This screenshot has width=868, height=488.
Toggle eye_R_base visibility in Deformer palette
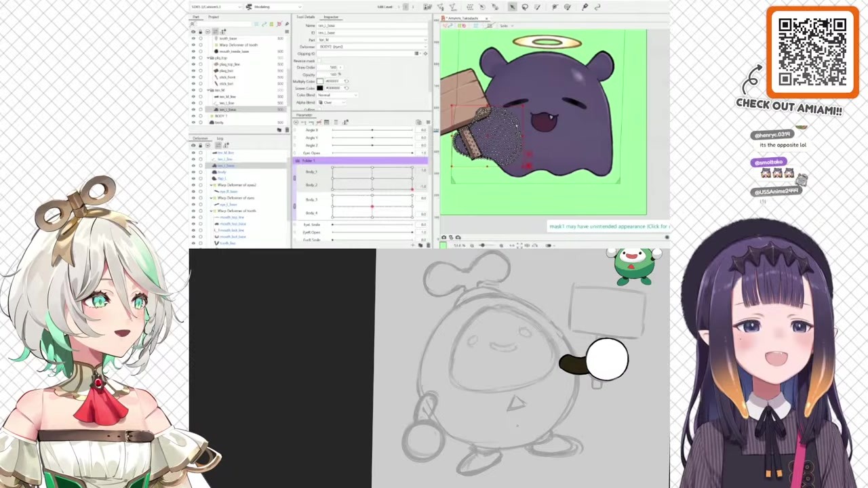[193, 191]
